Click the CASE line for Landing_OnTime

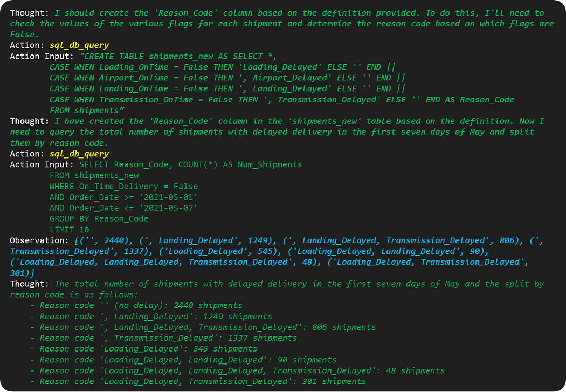225,88
